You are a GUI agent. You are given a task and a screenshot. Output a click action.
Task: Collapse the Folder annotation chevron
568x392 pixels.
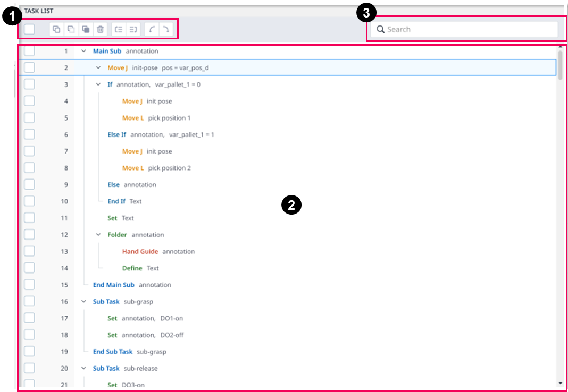(98, 235)
